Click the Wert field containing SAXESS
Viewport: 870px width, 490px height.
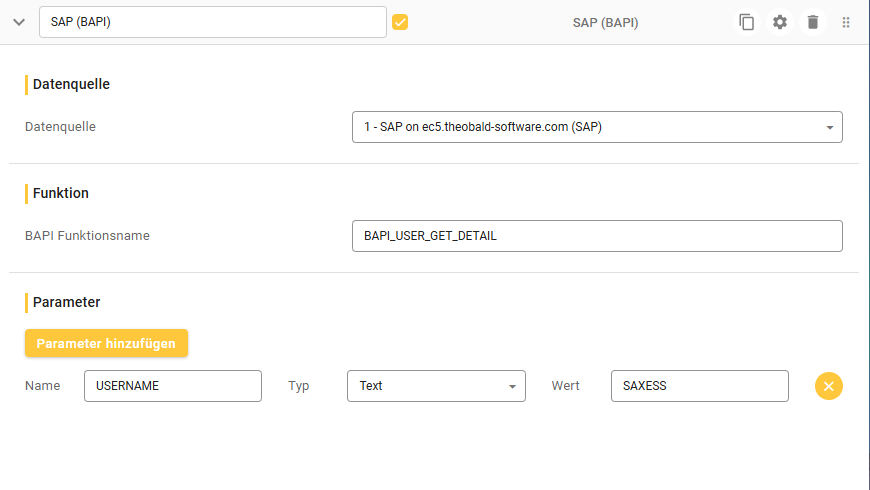tap(699, 386)
